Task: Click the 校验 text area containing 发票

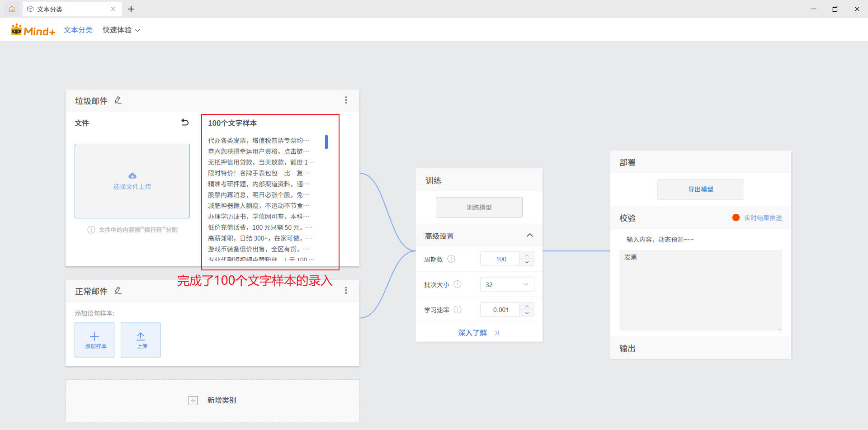Action: [x=701, y=290]
